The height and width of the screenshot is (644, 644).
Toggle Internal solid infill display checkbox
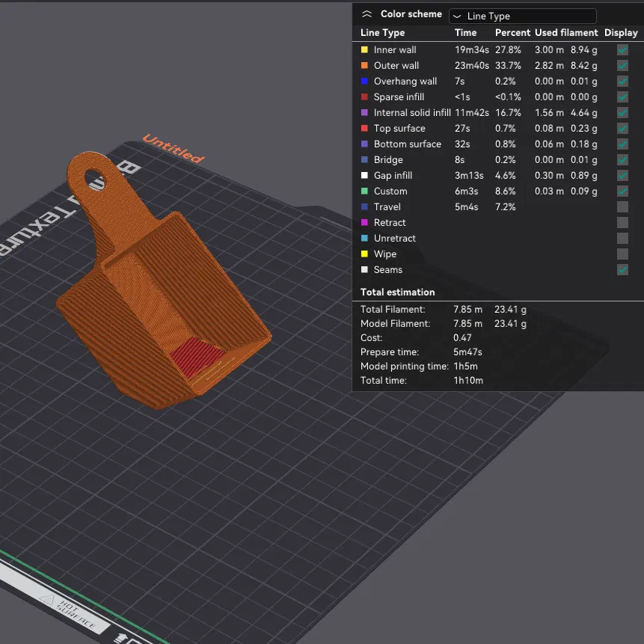622,112
